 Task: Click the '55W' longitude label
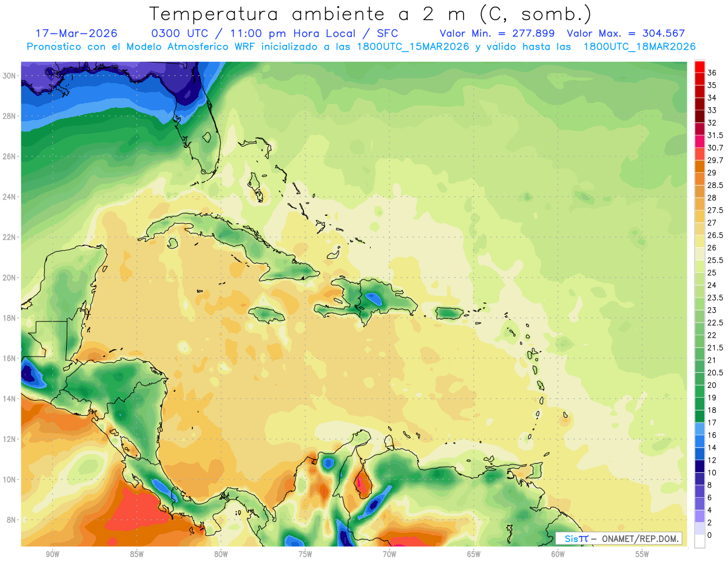pos(642,554)
